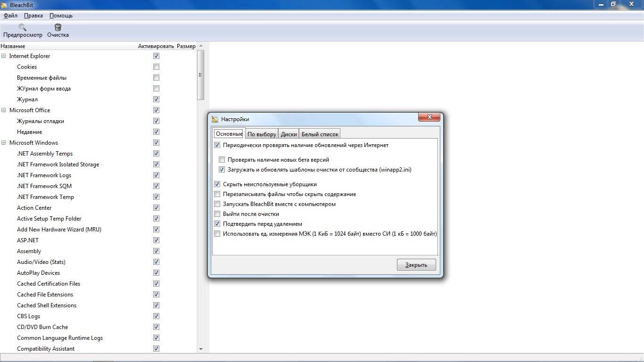This screenshot has height=362, width=644.
Task: Click the Размер column header
Action: click(186, 46)
